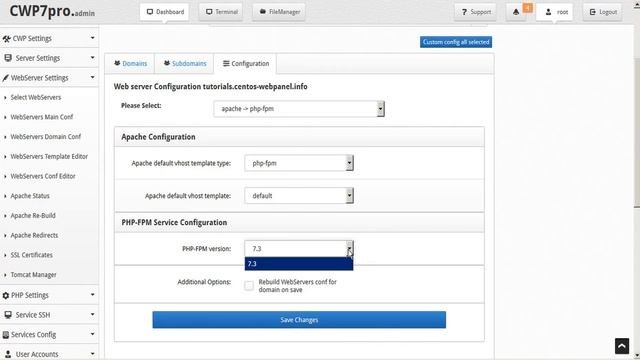The image size is (640, 360).
Task: Open Apache Redirects sidebar item
Action: [x=34, y=235]
